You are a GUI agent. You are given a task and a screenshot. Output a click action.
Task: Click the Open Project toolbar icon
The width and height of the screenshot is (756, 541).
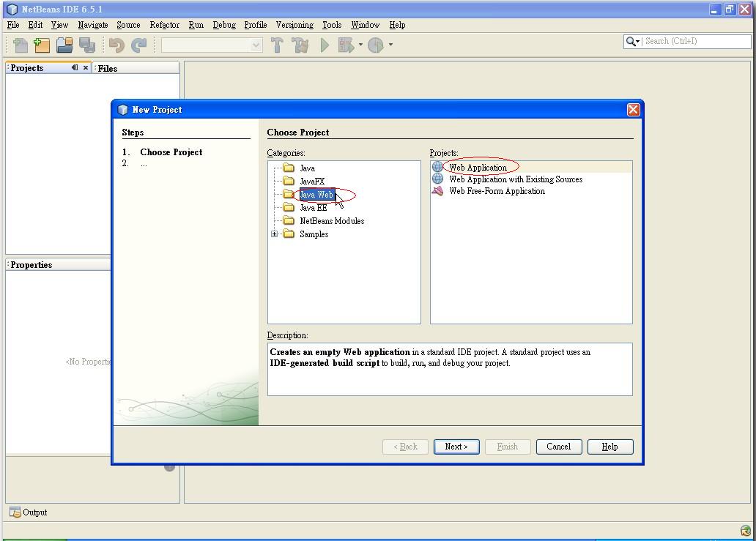tap(64, 45)
